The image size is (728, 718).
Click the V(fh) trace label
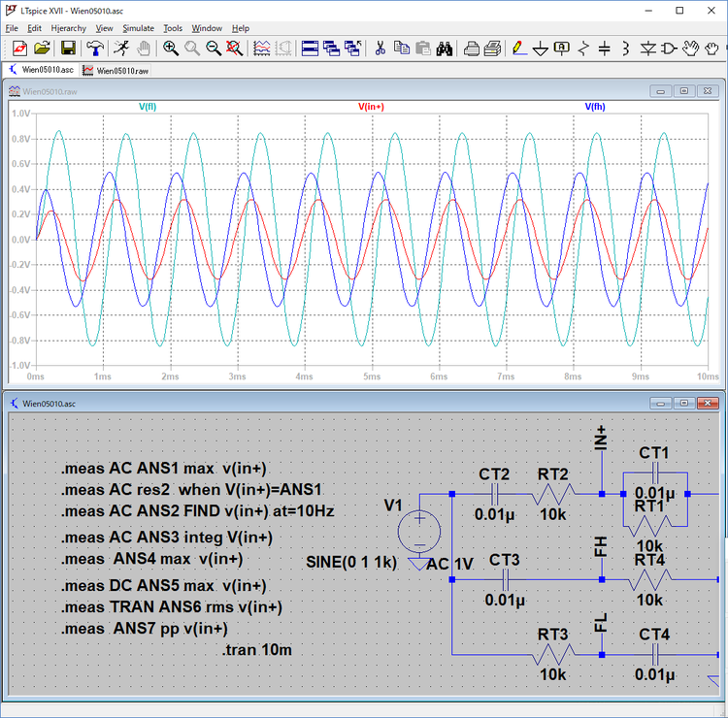click(x=594, y=107)
